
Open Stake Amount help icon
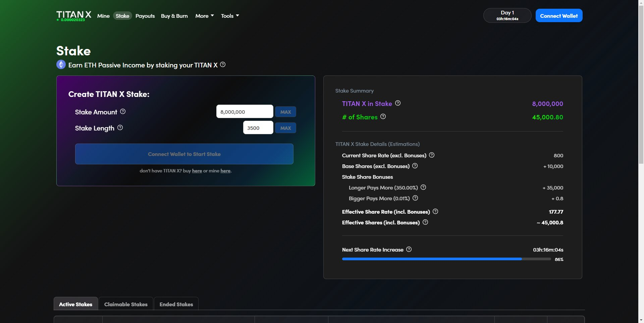click(x=123, y=111)
